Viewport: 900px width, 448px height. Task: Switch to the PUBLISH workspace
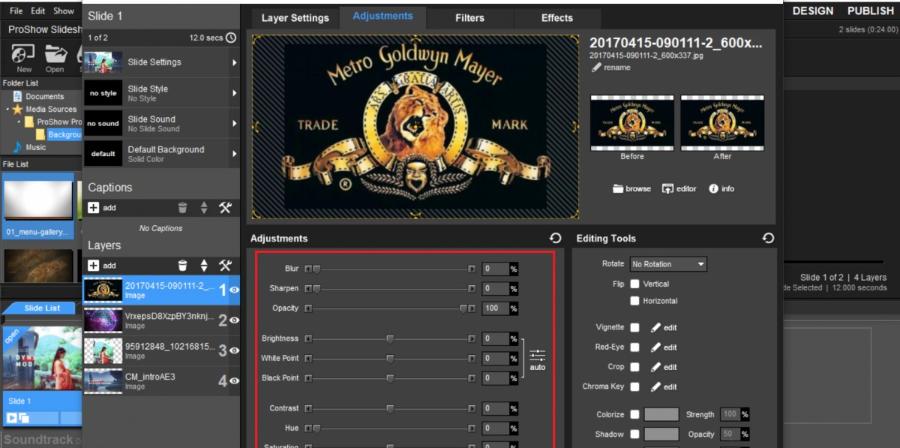pyautogui.click(x=870, y=11)
